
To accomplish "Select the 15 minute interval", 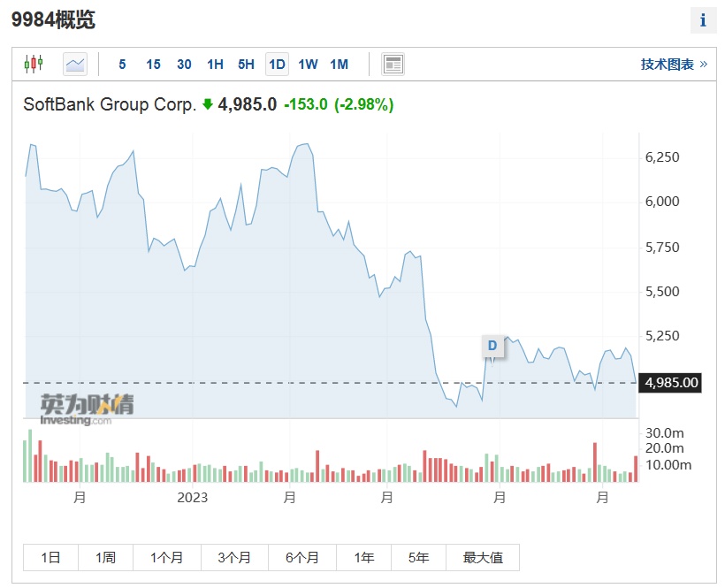I will pyautogui.click(x=153, y=65).
